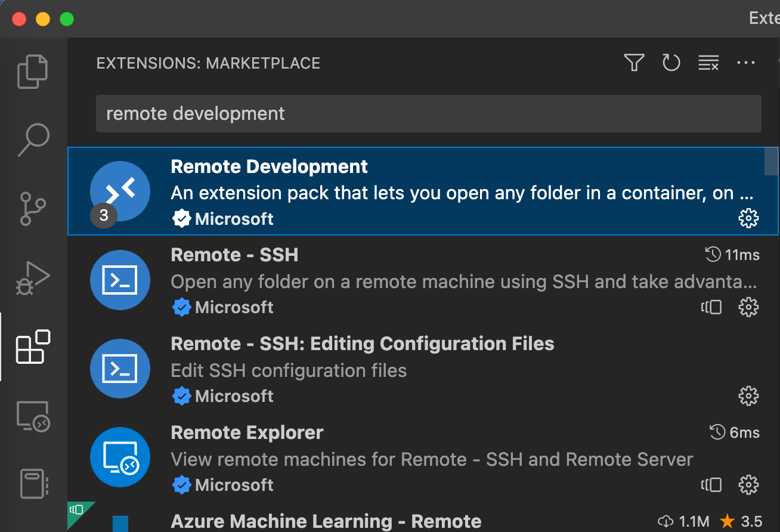Open the Run and Debug view

33,278
